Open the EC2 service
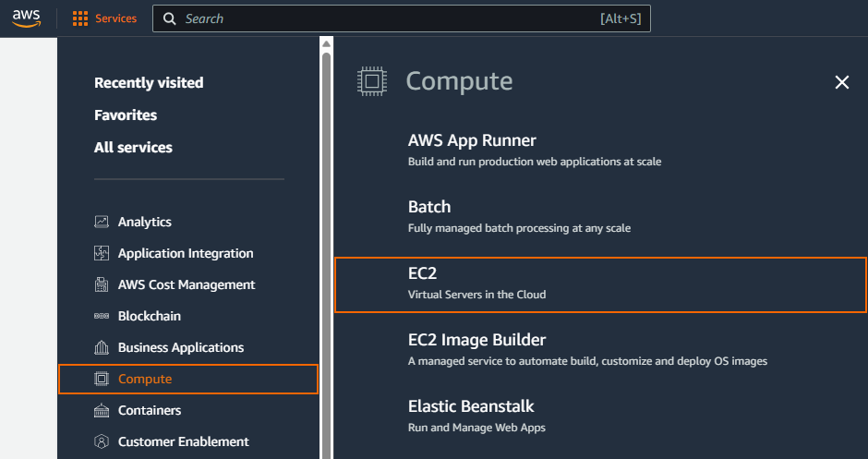 (600, 284)
